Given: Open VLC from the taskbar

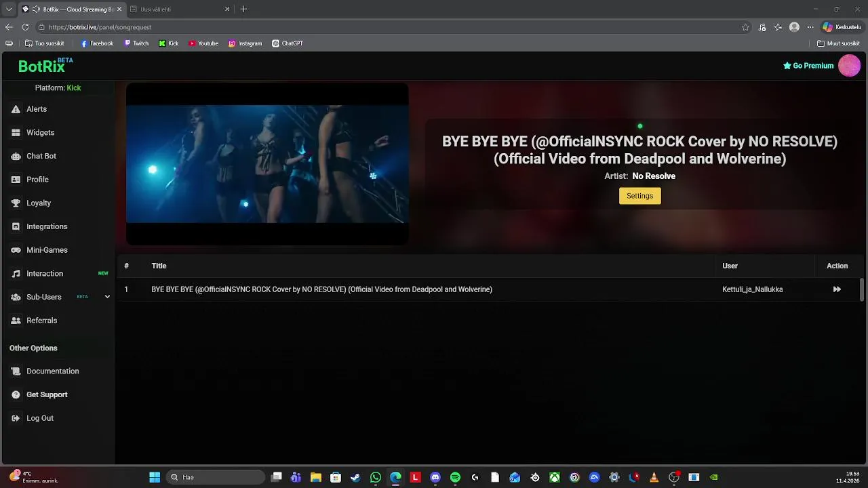Looking at the screenshot, I should pos(654,477).
